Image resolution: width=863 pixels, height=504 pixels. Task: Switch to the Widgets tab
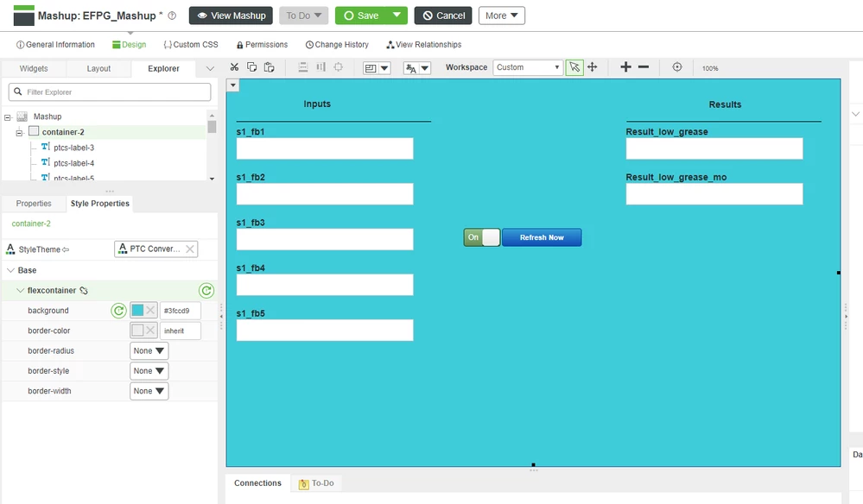34,68
